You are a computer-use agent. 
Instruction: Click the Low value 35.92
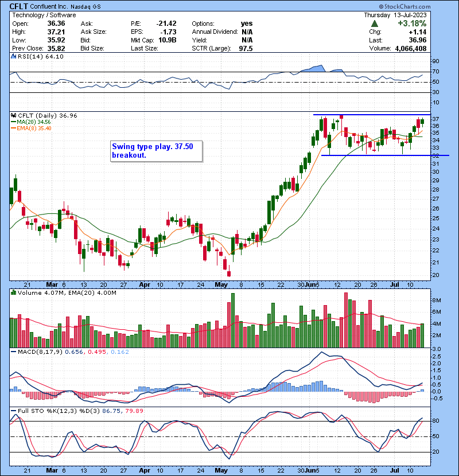pos(56,40)
